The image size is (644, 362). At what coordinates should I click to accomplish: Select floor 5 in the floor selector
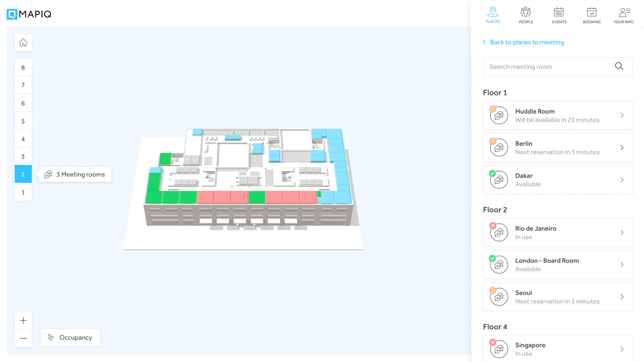click(x=23, y=121)
